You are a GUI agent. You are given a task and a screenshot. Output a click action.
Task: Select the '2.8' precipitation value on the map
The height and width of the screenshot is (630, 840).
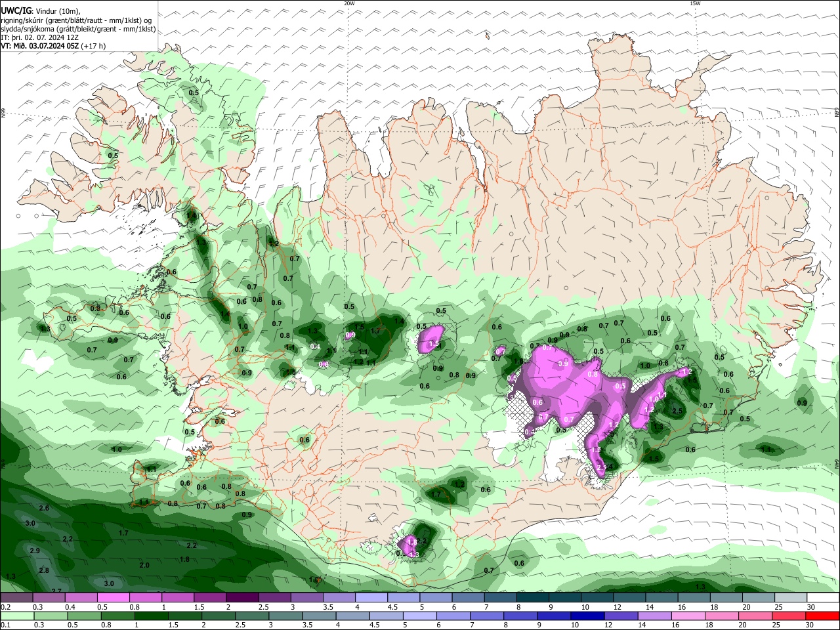coord(43,570)
